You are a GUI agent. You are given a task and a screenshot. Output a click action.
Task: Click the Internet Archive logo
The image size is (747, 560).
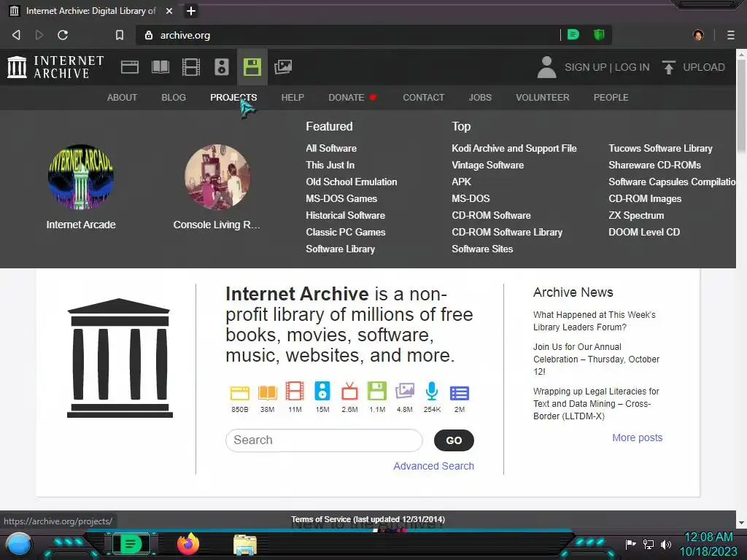[x=55, y=67]
